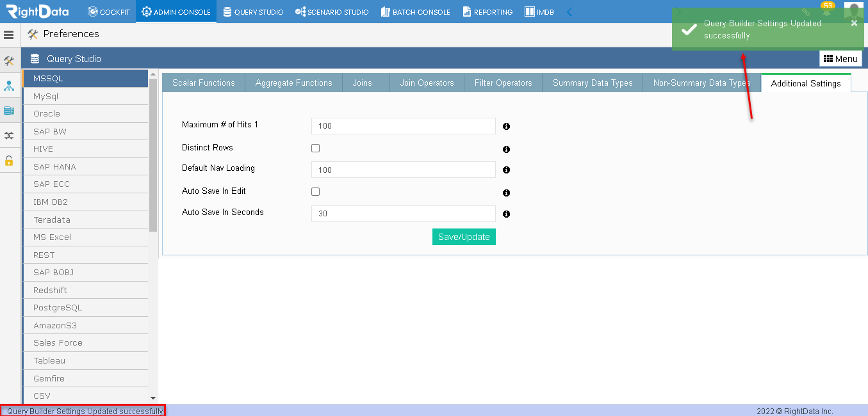This screenshot has width=868, height=416.
Task: Click the database list scroll-down arrow
Action: [x=153, y=398]
